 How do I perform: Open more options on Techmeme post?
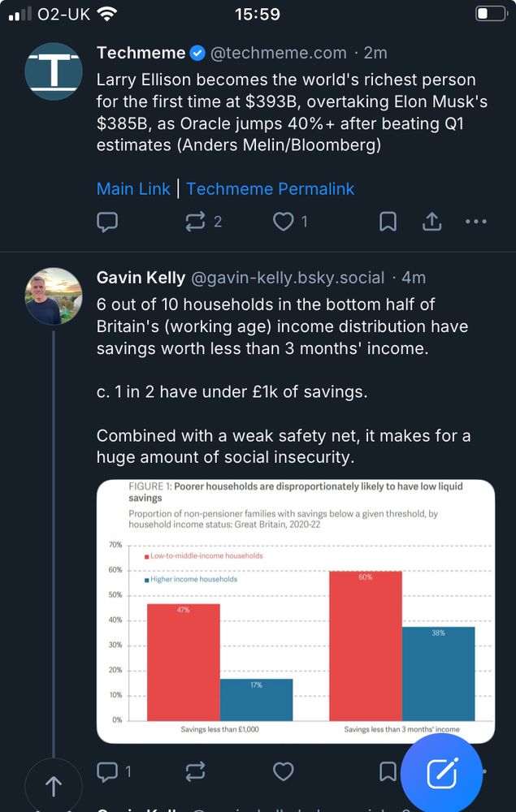(475, 222)
